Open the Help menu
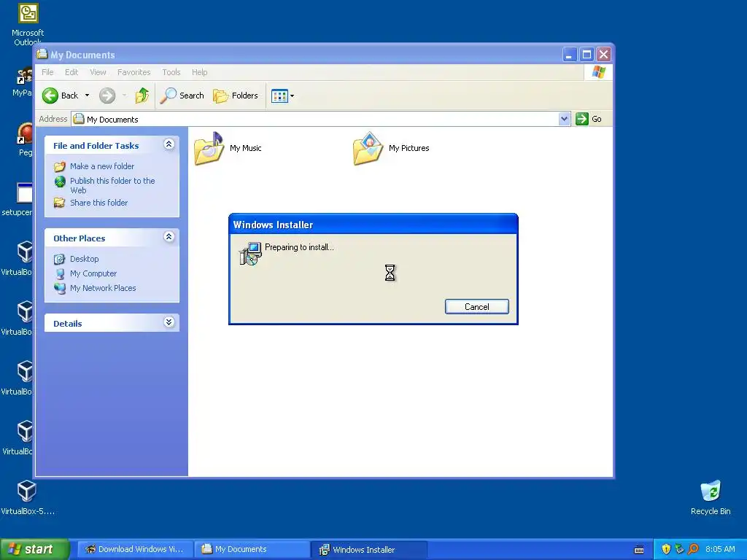 tap(200, 72)
